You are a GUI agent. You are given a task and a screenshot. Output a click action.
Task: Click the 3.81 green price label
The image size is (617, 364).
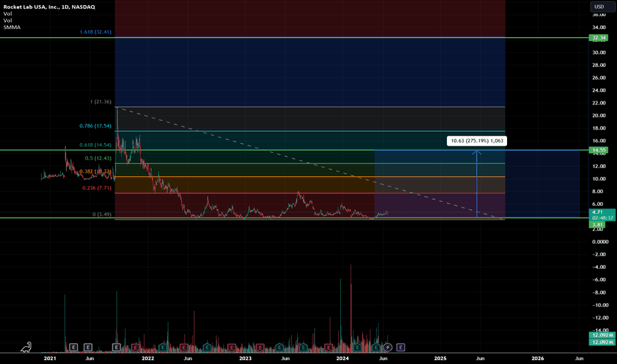click(597, 225)
